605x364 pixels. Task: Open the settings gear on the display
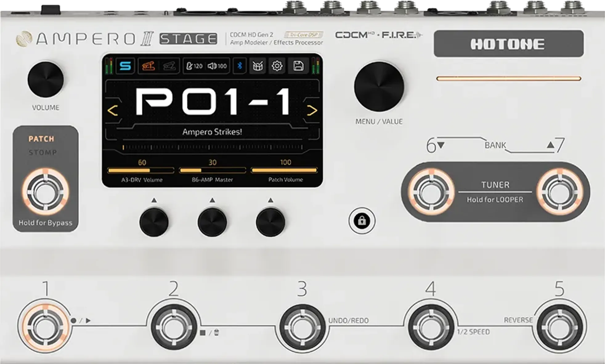277,66
